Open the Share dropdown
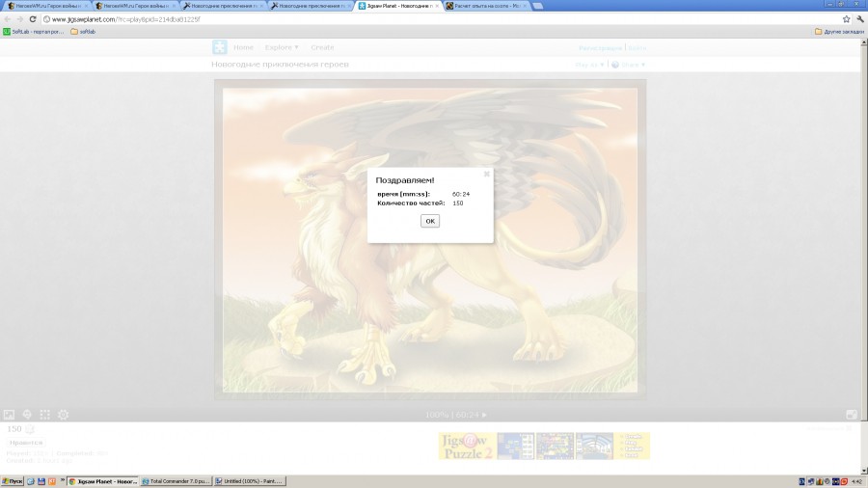Screen dimensions: 868x488 pyautogui.click(x=628, y=65)
